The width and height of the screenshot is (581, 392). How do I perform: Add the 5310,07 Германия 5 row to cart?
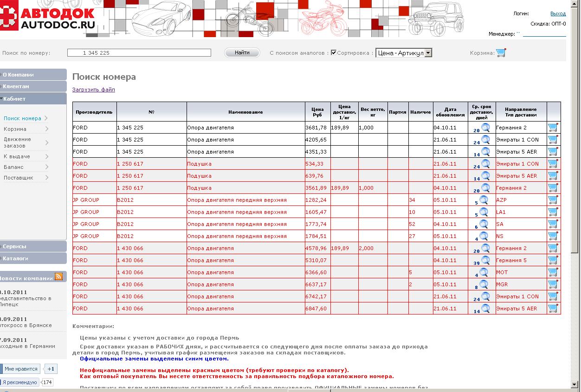553,260
